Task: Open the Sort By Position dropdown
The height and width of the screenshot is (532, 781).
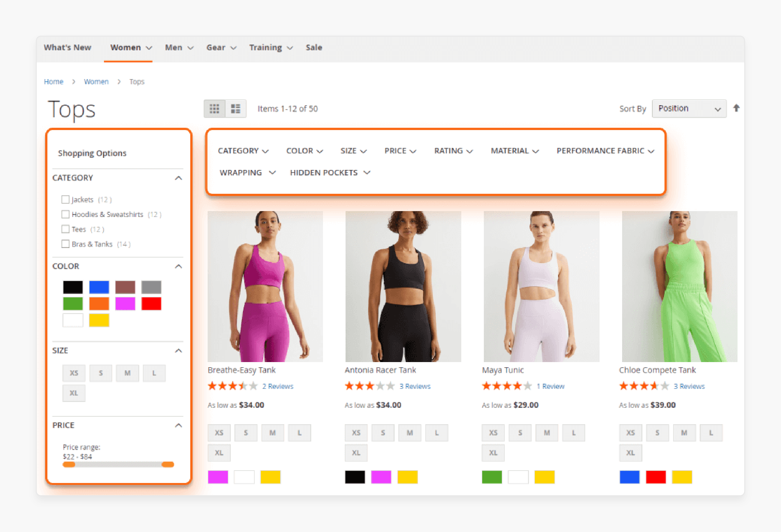Action: pos(689,108)
